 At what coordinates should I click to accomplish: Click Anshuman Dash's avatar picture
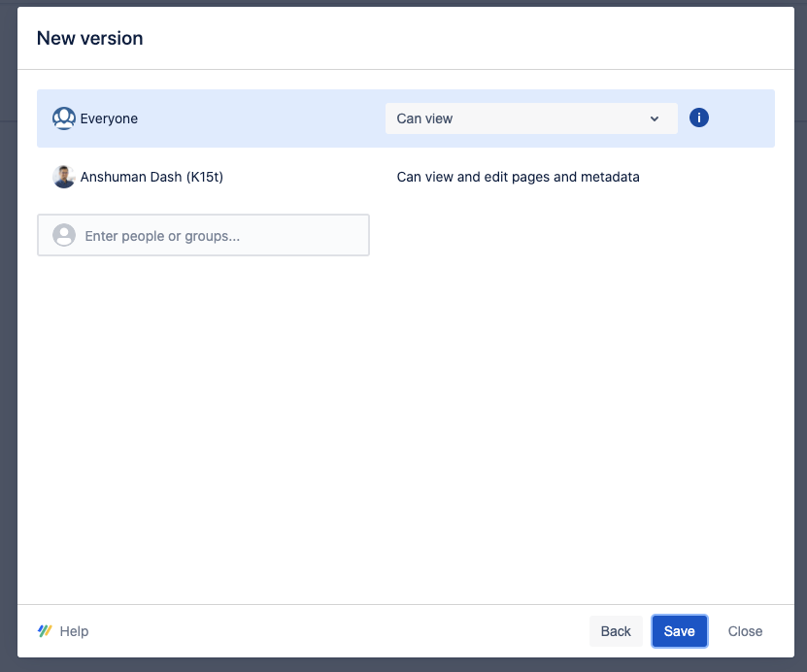click(64, 177)
